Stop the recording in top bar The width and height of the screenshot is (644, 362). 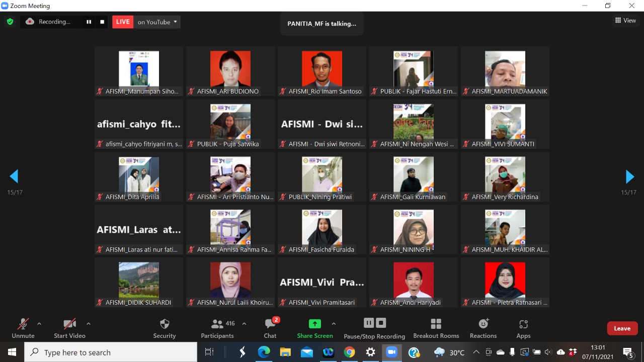(x=102, y=22)
